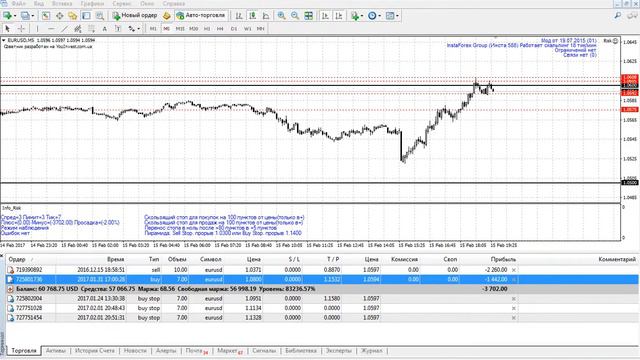Open new chart toolbar icon
Viewport: 640px width, 360px height.
[x=7, y=16]
